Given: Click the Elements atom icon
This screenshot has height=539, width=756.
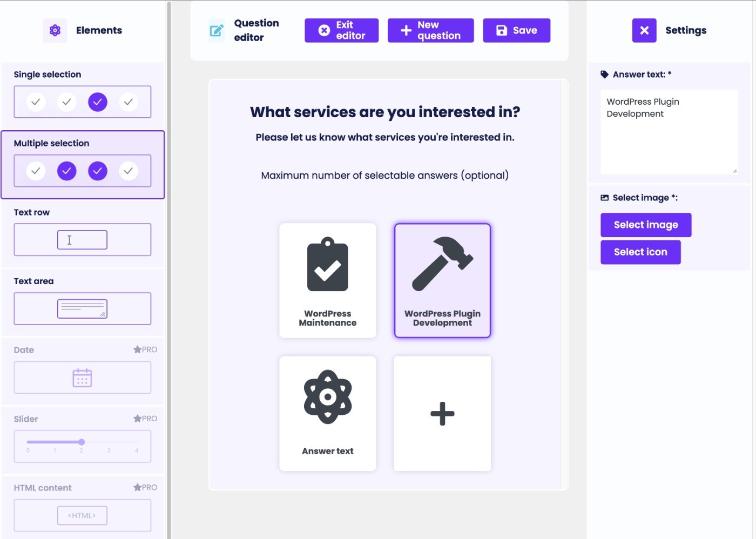Looking at the screenshot, I should (55, 30).
